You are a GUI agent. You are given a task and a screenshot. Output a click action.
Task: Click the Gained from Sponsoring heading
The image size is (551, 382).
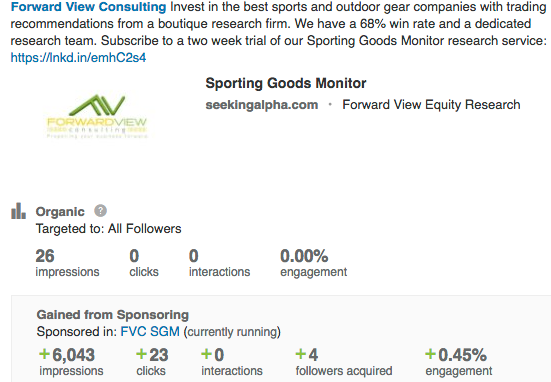coord(113,315)
